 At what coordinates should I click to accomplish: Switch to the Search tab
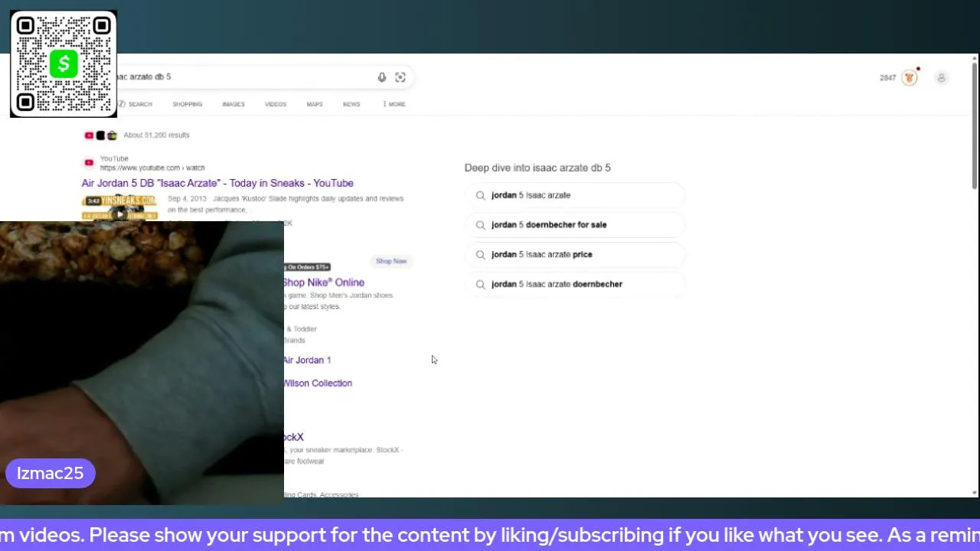coord(135,104)
